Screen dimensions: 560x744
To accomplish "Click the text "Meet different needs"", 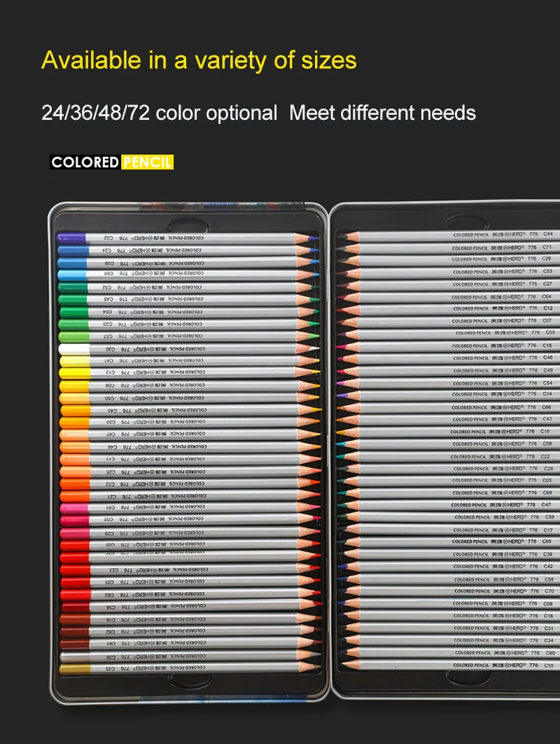I will pyautogui.click(x=383, y=113).
